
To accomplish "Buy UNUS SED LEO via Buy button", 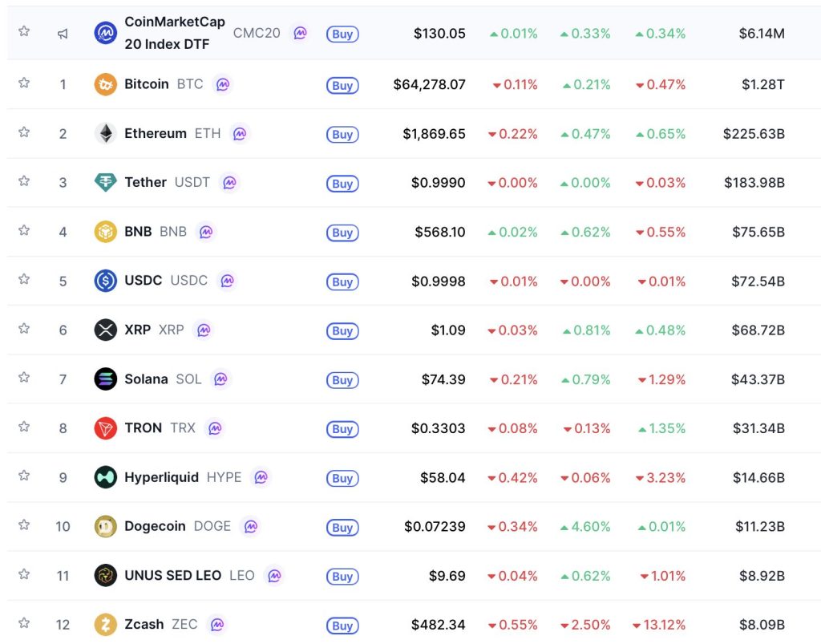I will tap(342, 577).
